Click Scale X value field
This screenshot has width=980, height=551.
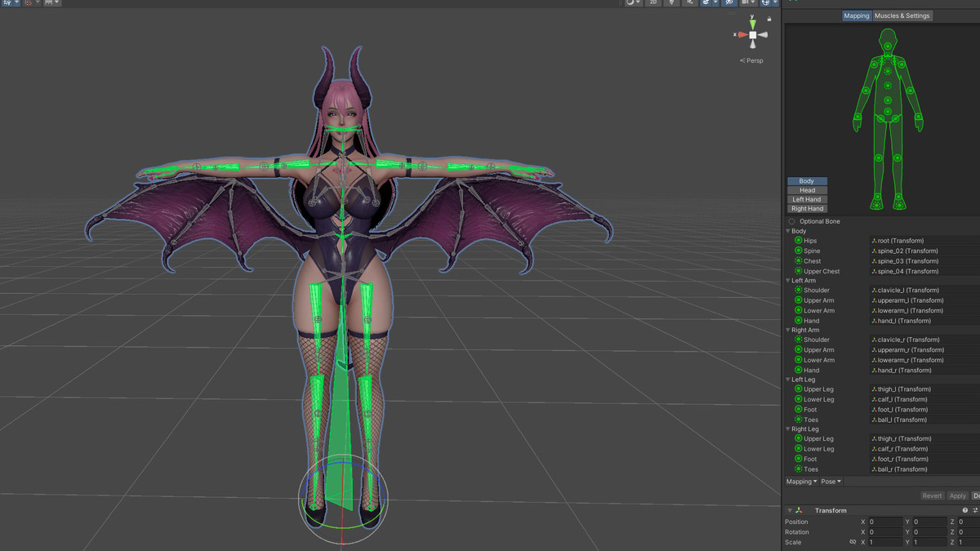[885, 542]
